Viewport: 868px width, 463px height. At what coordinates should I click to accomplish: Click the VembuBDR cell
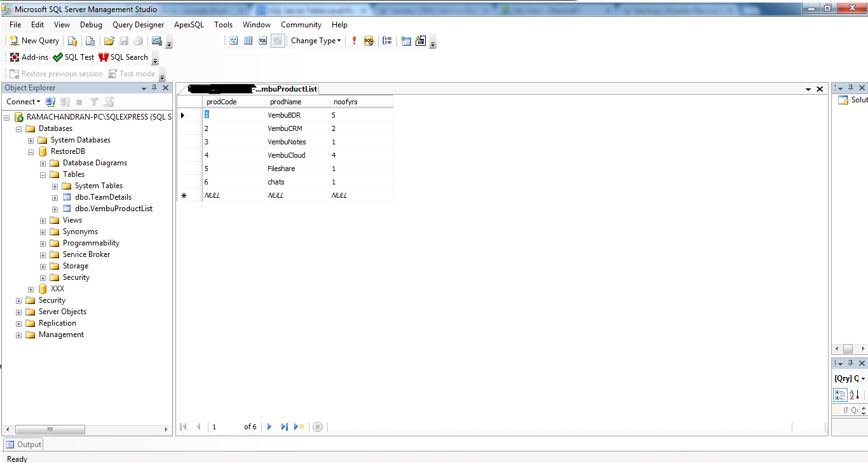coord(297,115)
